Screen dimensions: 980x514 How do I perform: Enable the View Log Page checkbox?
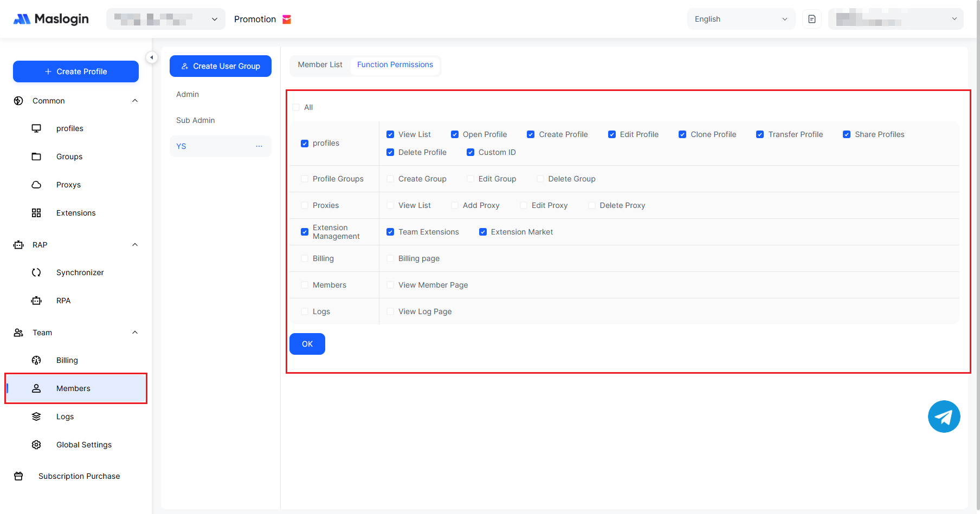[390, 311]
